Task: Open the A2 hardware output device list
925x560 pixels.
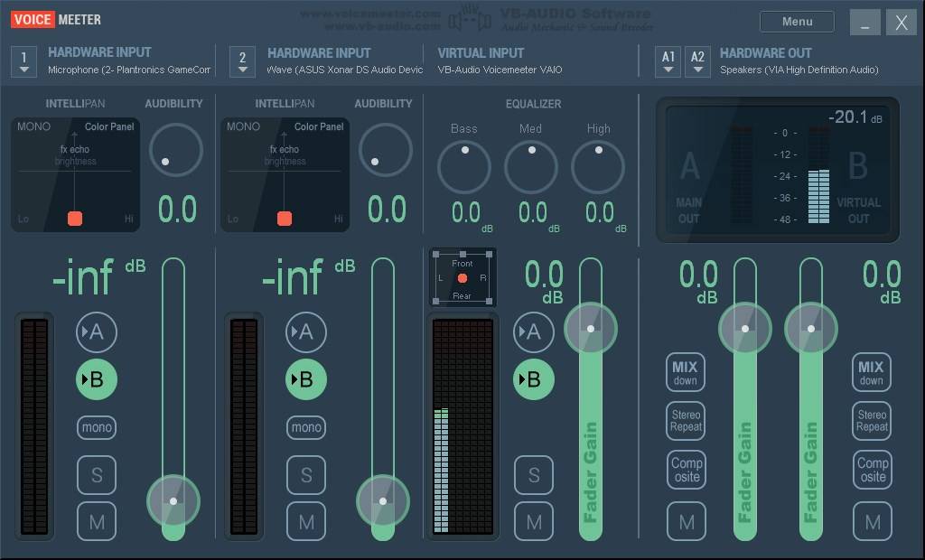Action: coord(697,61)
